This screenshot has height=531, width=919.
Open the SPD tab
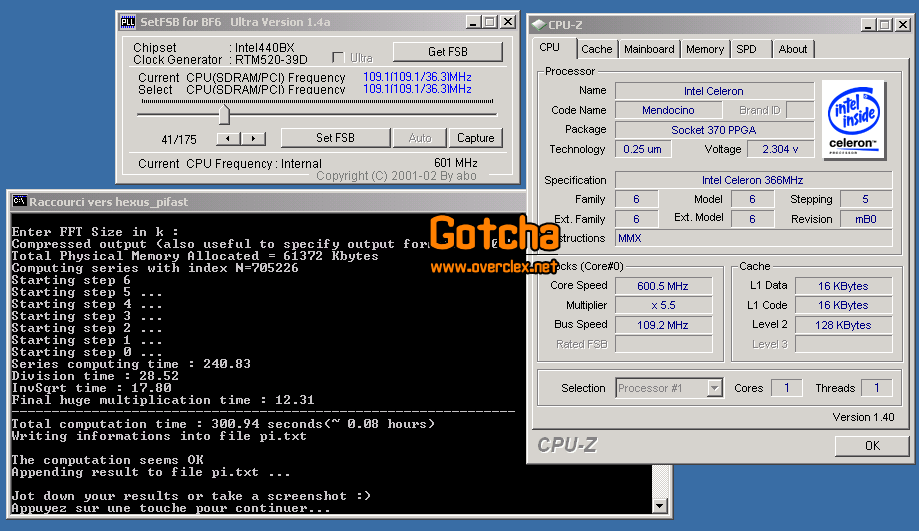(x=746, y=49)
